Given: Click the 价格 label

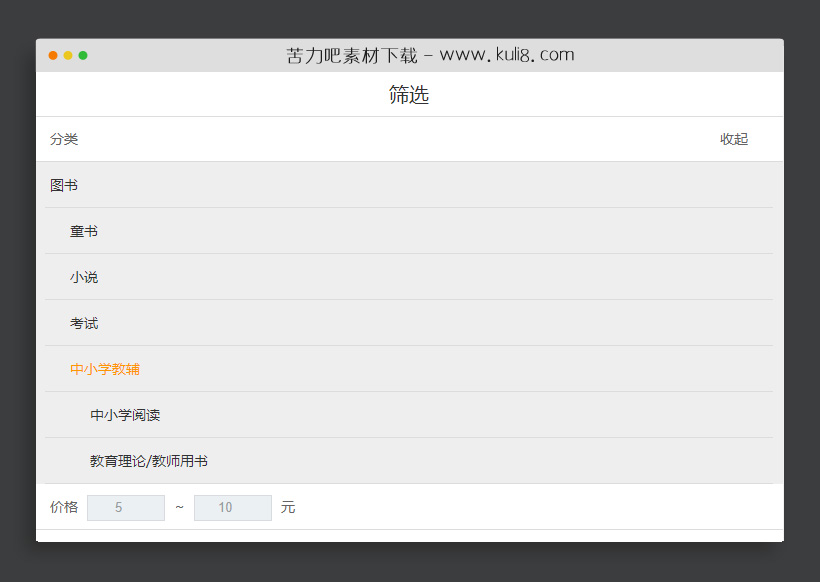Looking at the screenshot, I should (x=64, y=507).
